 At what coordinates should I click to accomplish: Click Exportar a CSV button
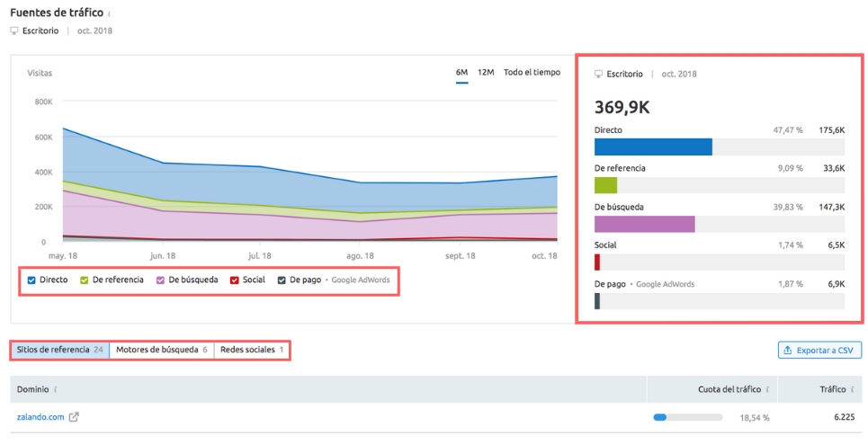tap(817, 350)
